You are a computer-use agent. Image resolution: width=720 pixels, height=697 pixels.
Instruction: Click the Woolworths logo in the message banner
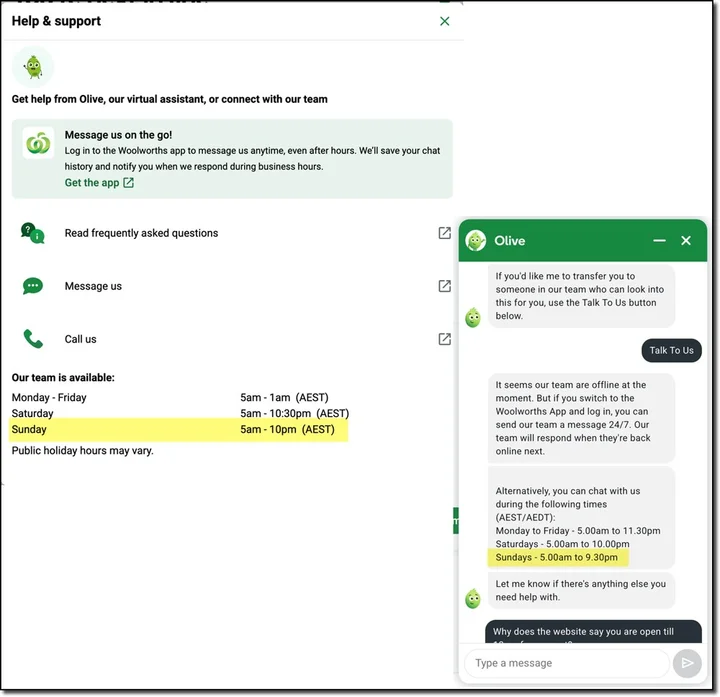pyautogui.click(x=38, y=143)
